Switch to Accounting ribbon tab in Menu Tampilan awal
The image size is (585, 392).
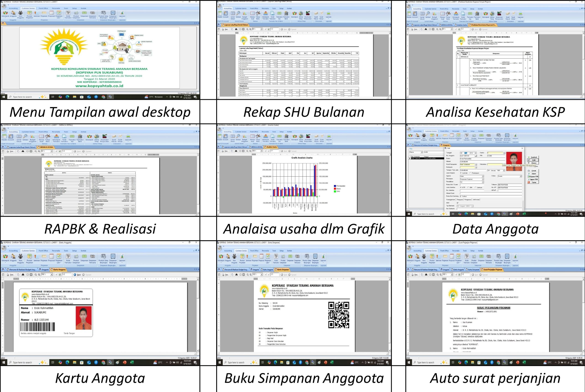click(13, 8)
